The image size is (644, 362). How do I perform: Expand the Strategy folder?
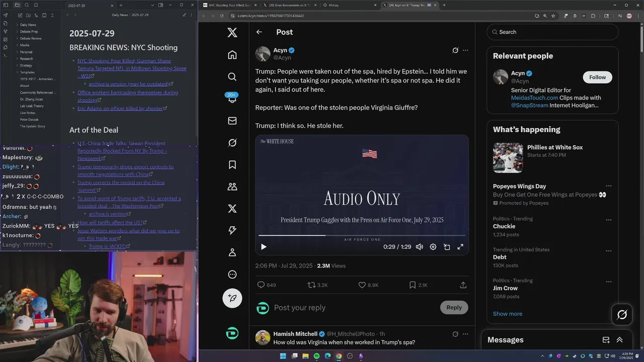(x=17, y=65)
